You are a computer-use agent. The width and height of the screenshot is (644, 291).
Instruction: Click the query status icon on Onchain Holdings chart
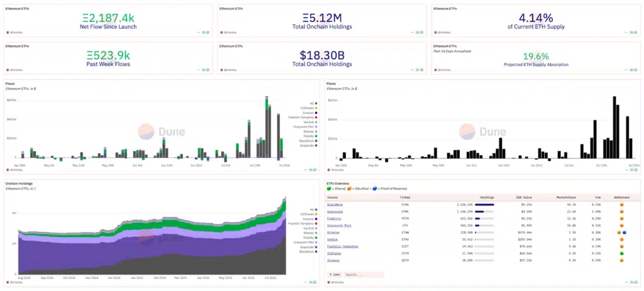pos(313,282)
